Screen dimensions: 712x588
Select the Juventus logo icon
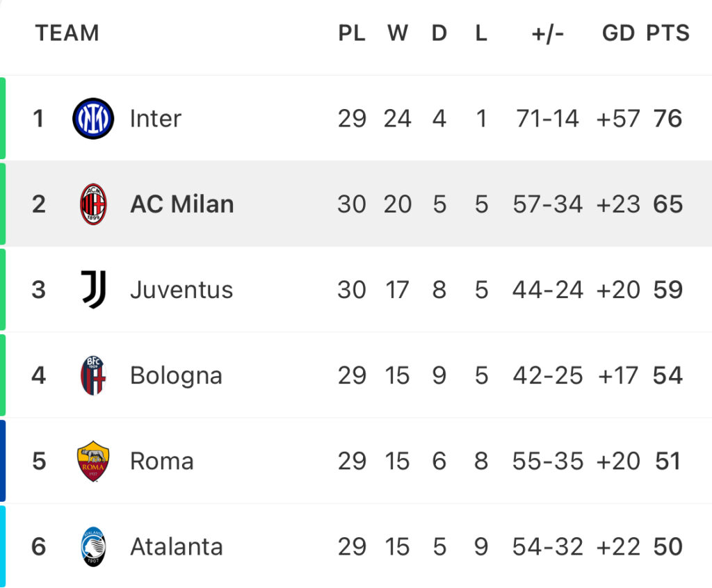(x=94, y=290)
